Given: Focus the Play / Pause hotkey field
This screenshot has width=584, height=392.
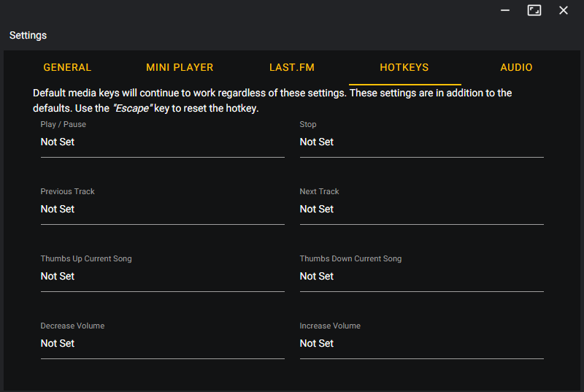Looking at the screenshot, I should (x=162, y=142).
